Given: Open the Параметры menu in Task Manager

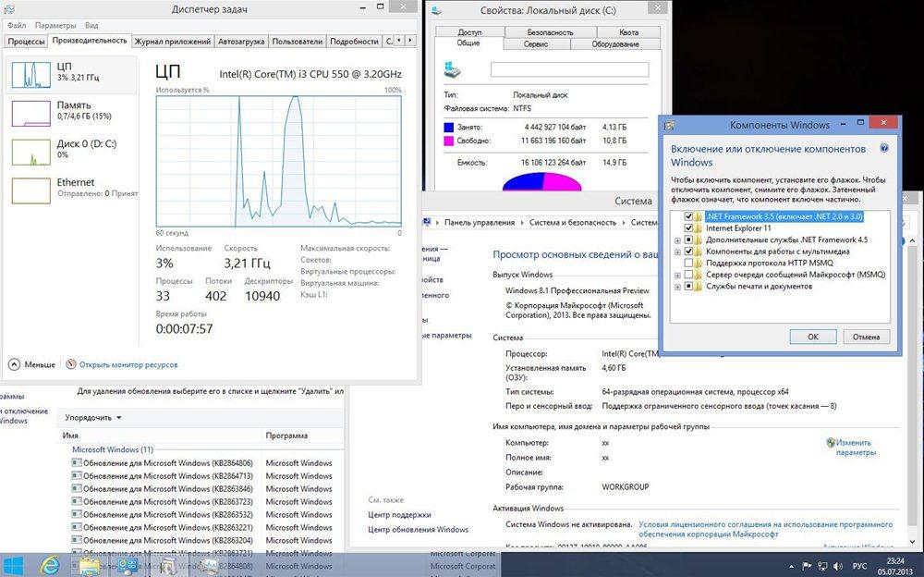Looking at the screenshot, I should click(56, 26).
